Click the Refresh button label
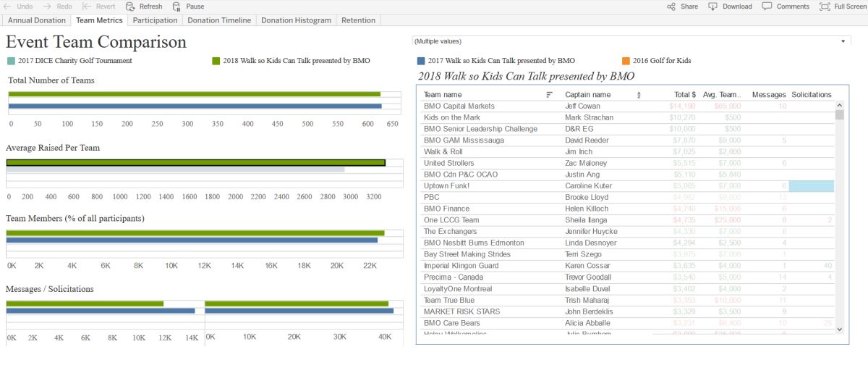Screen dimensions: 868x373 [x=151, y=7]
